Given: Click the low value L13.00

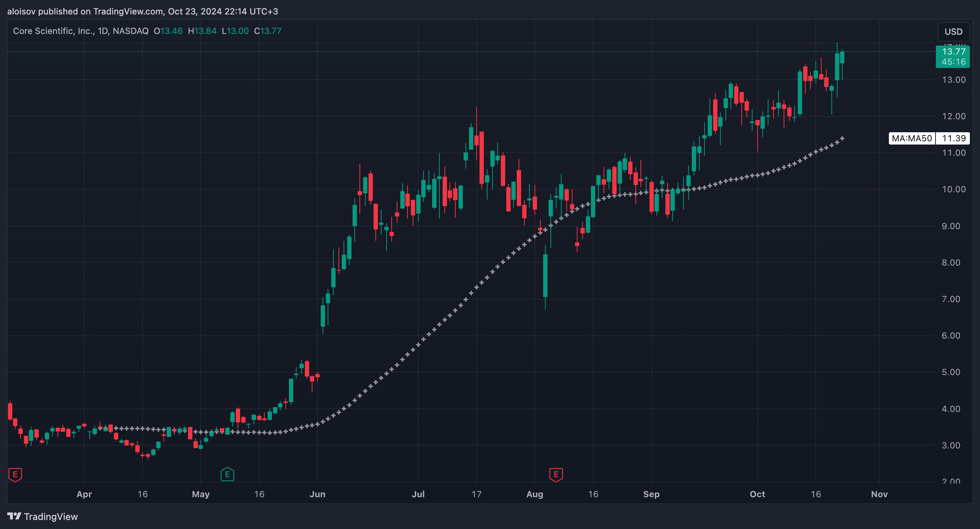Looking at the screenshot, I should click(x=235, y=31).
